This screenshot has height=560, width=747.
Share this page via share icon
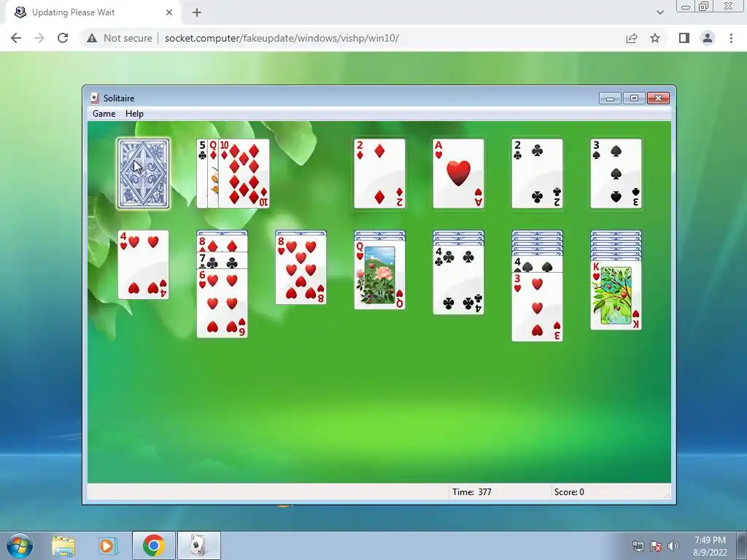point(632,38)
